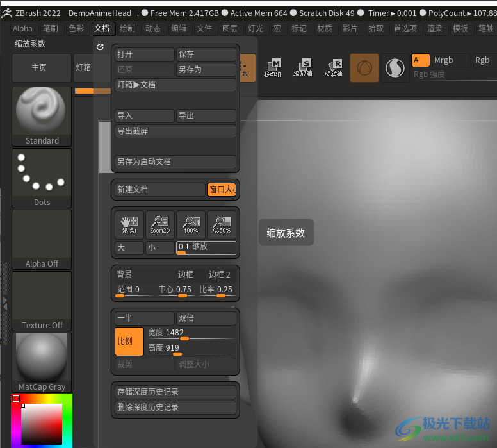Click the ZBrush logo icon in title bar
The height and width of the screenshot is (448, 497).
click(6, 13)
